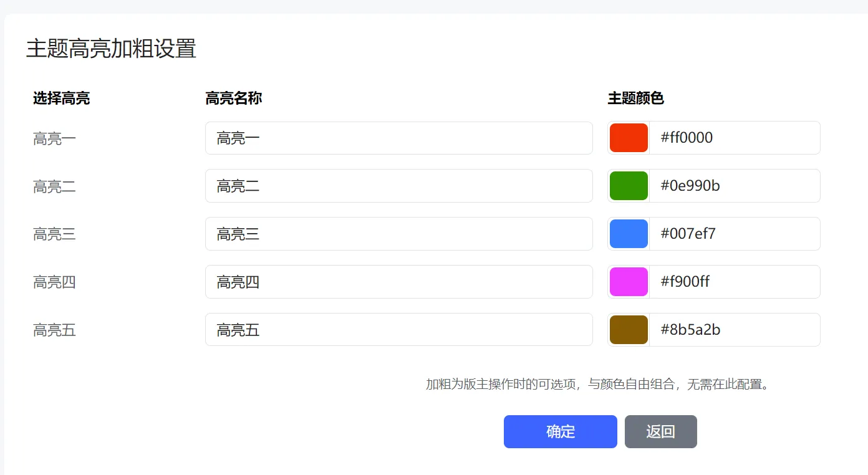
Task: Open the magenta #f900ff color swatch
Action: click(629, 282)
